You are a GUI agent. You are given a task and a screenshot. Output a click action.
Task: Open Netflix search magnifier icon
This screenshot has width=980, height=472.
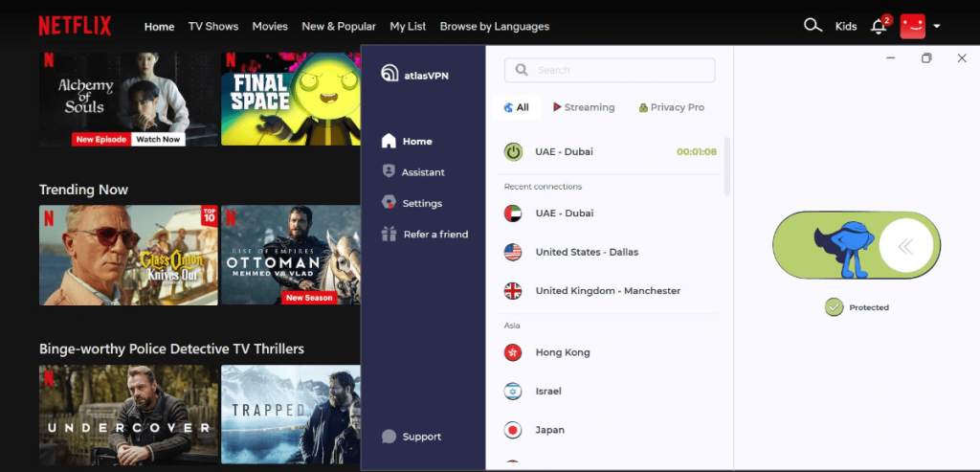pyautogui.click(x=813, y=26)
